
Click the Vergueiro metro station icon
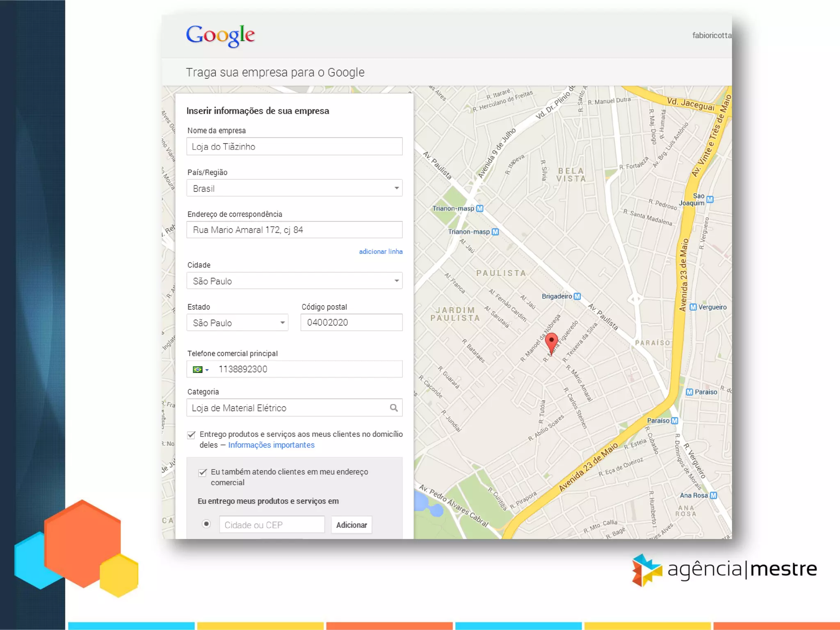693,307
